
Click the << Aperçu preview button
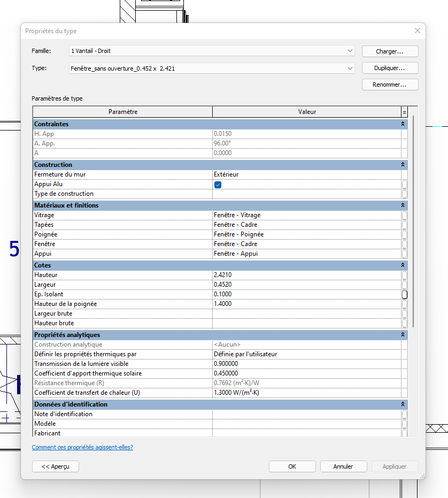pos(56,466)
